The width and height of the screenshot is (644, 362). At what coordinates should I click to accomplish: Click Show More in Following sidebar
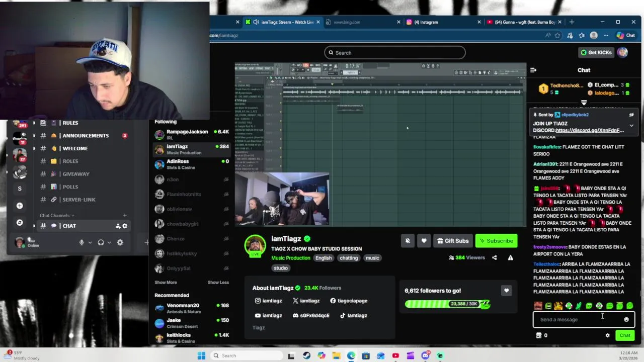(x=166, y=283)
